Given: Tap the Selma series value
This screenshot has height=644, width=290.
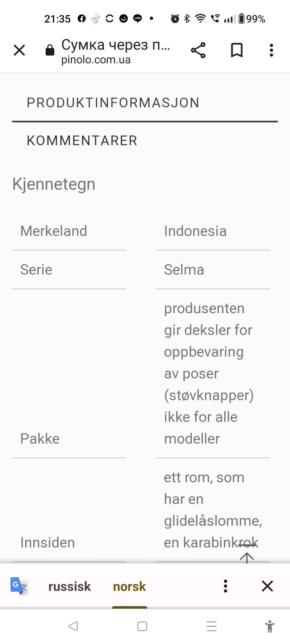Looking at the screenshot, I should [x=184, y=270].
